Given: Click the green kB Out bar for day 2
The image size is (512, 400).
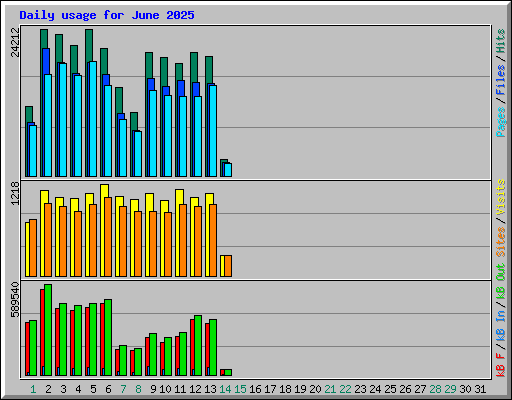Looking at the screenshot, I should pos(48,330).
